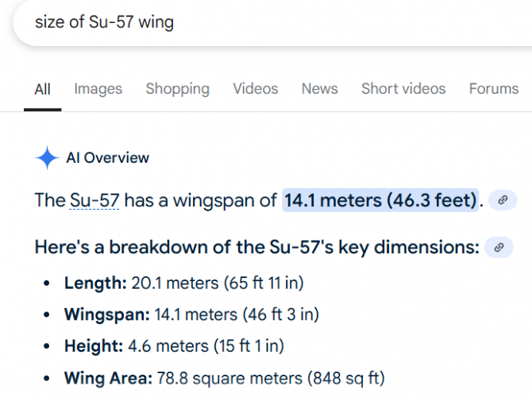
Task: Click the AI Overview label text
Action: pos(107,158)
